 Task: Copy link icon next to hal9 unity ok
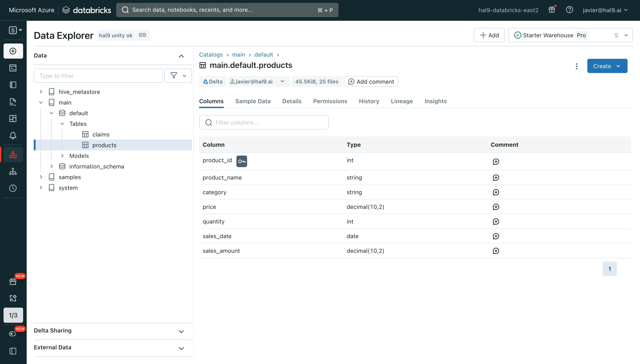[142, 35]
